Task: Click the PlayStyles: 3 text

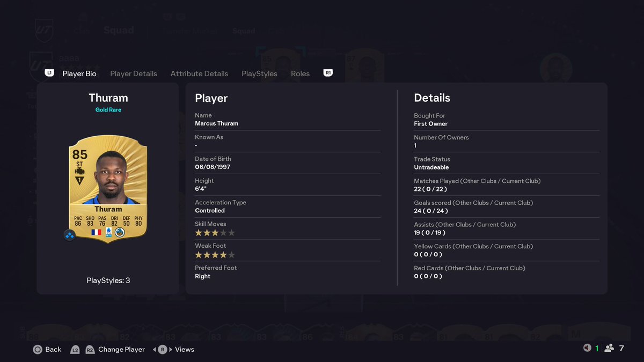Action: click(108, 280)
